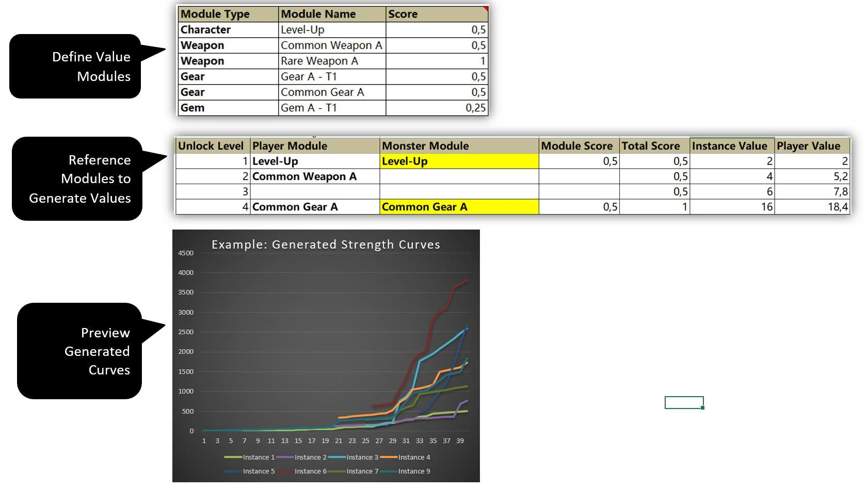This screenshot has width=868, height=490.
Task: Click the 'Instance 2' legend entry
Action: 301,458
